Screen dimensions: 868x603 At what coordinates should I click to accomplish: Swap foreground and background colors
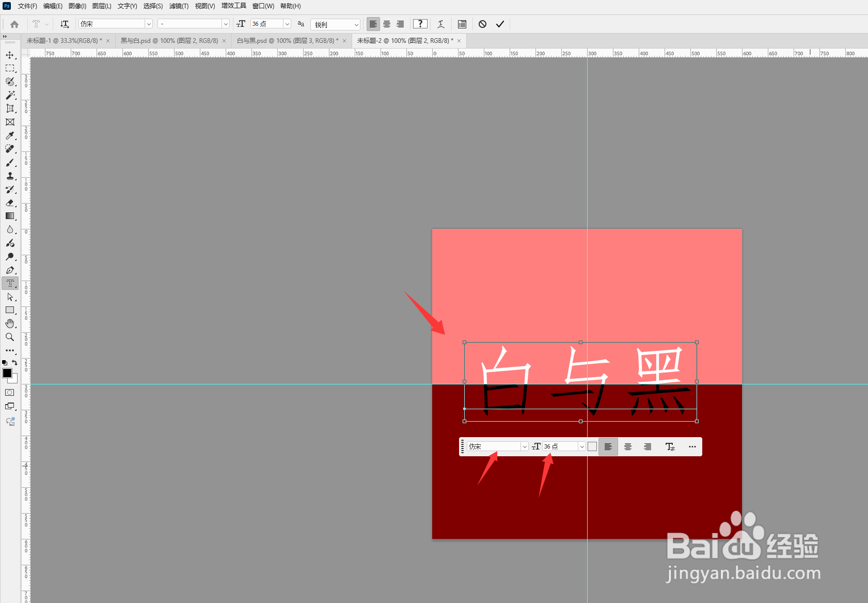15,363
